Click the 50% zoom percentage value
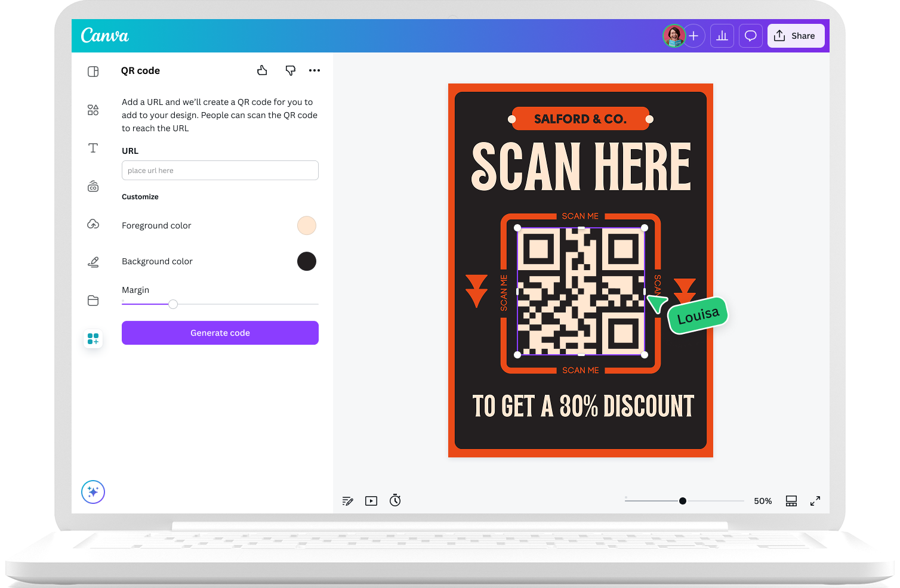 [x=763, y=501]
